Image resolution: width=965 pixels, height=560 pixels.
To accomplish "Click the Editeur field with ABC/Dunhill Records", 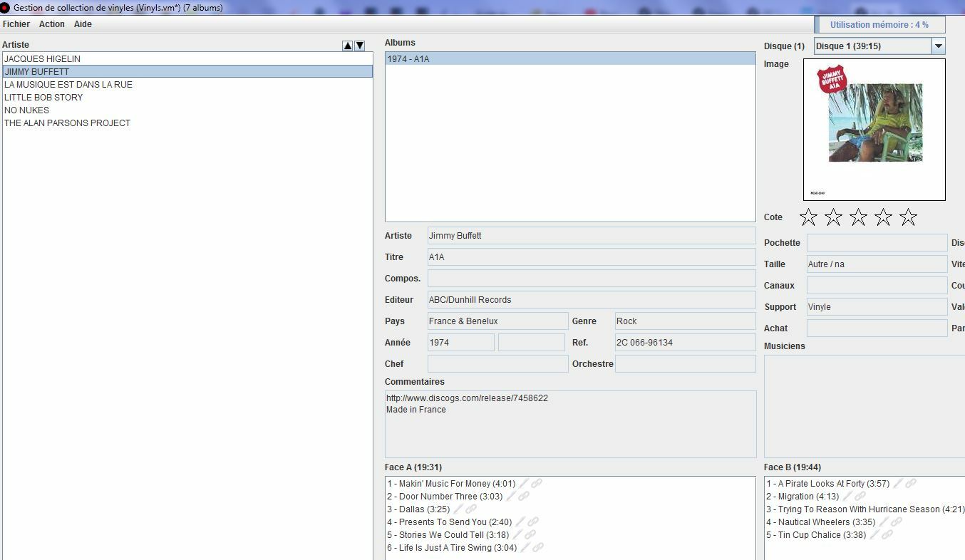I will pyautogui.click(x=592, y=300).
